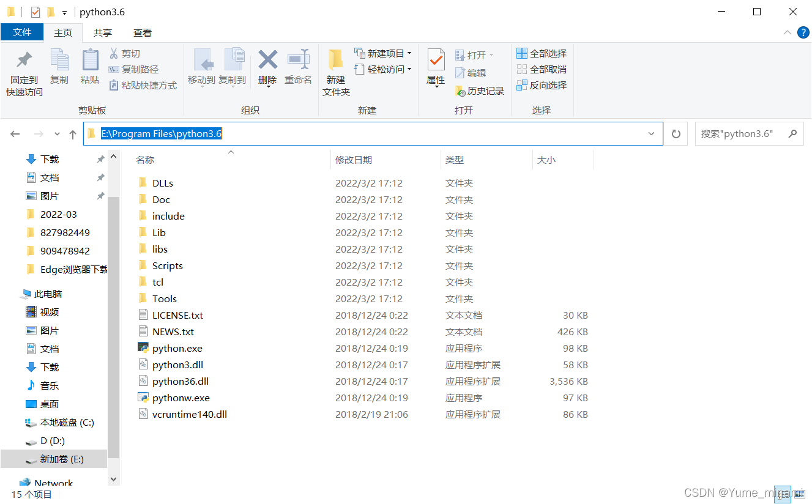The height and width of the screenshot is (504, 812).
Task: Click the Properties checkmark icon
Action: coord(436,60)
